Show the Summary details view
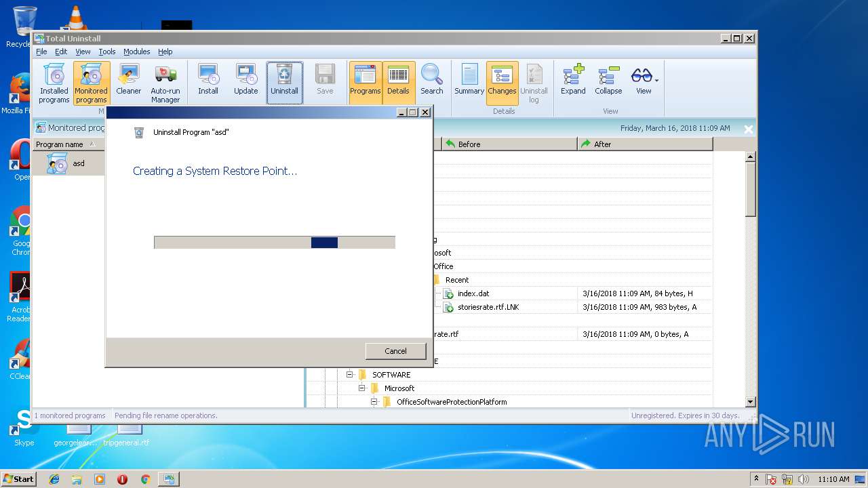Image resolution: width=868 pixels, height=488 pixels. (x=469, y=80)
